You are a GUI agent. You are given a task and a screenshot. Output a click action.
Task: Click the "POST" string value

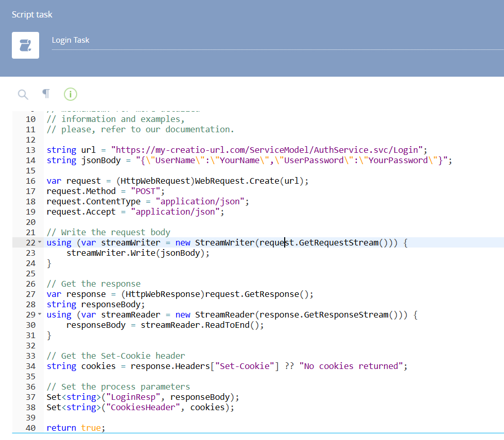(x=145, y=191)
